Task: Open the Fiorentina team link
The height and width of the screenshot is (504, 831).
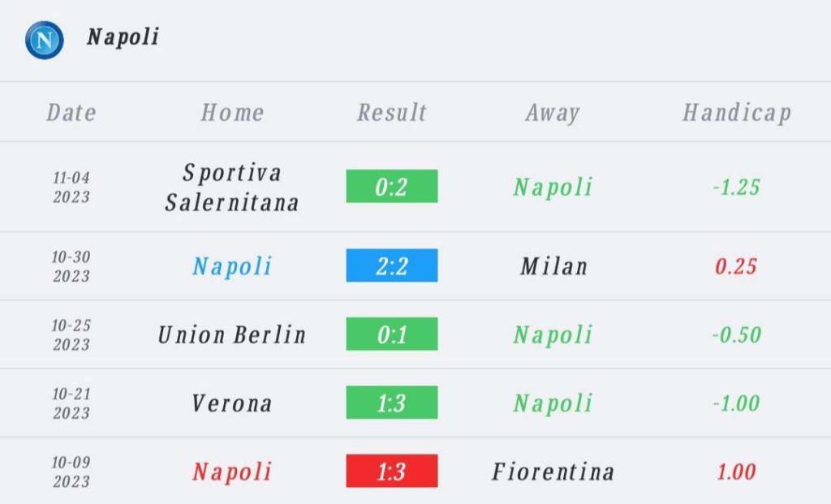Action: [553, 472]
